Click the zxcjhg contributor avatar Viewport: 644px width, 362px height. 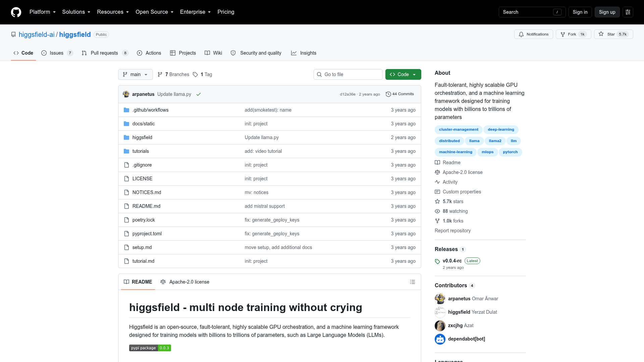coord(440,325)
